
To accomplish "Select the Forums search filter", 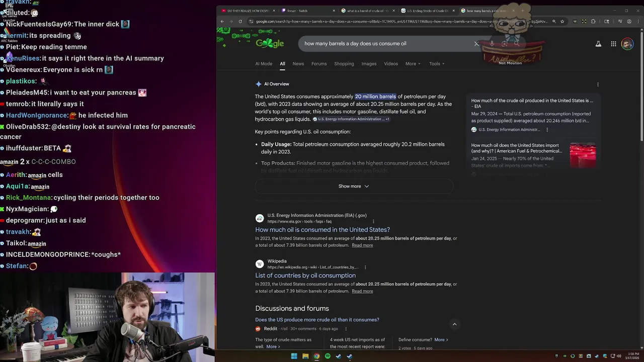I will tap(319, 64).
